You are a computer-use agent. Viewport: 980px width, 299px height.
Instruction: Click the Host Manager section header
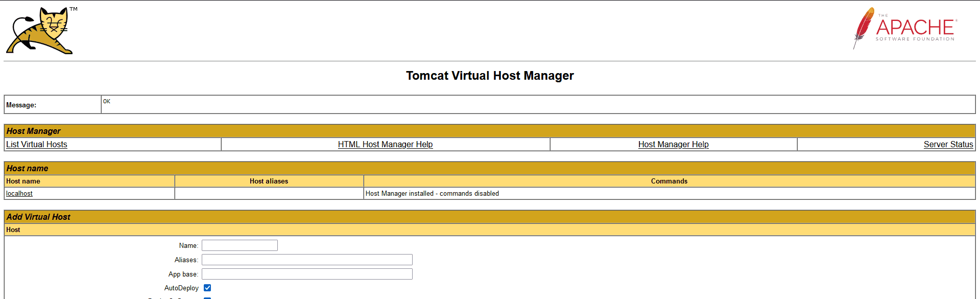click(x=490, y=131)
